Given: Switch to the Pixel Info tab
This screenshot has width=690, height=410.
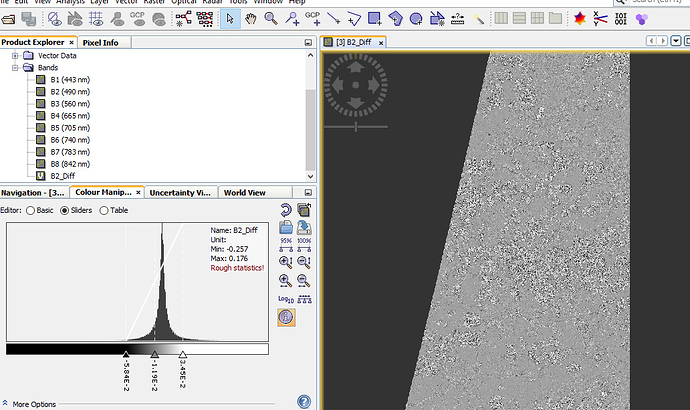Looking at the screenshot, I should point(100,43).
